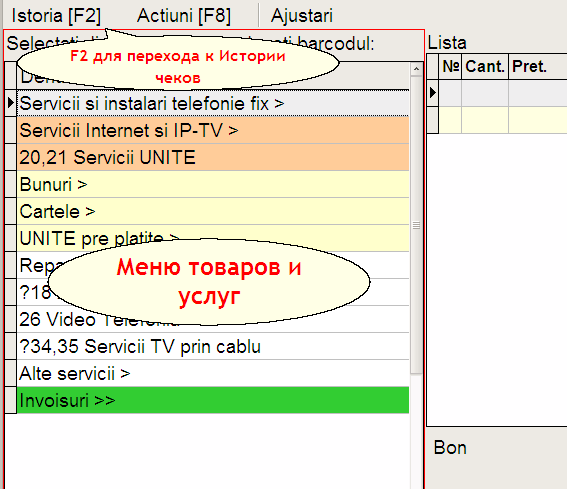Open the Ajustari menu

tap(302, 16)
